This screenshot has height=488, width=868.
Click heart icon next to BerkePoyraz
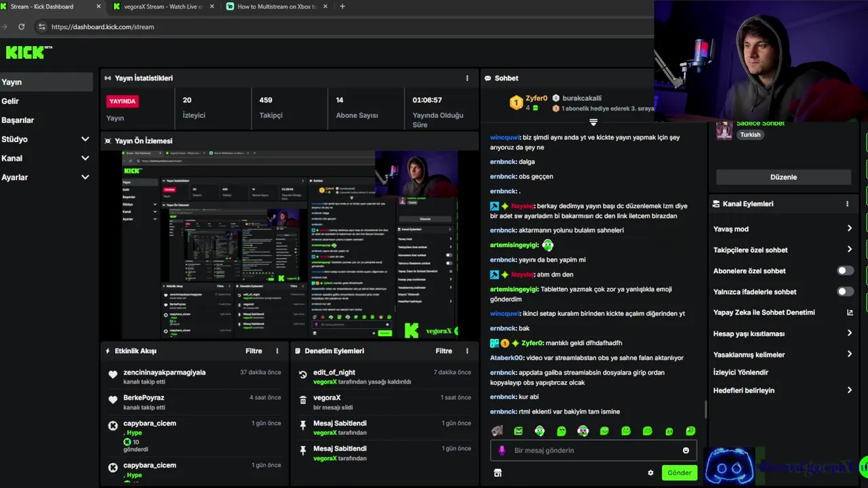tap(113, 400)
